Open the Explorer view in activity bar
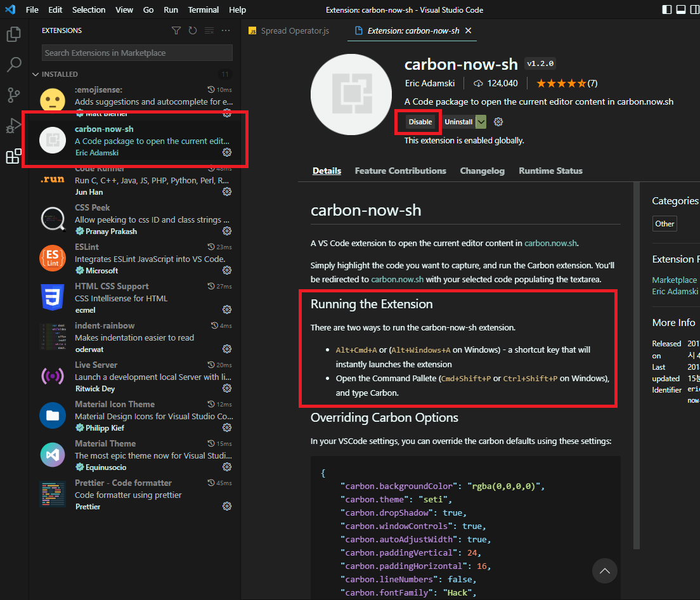Screen dimensions: 700x600 (14, 34)
